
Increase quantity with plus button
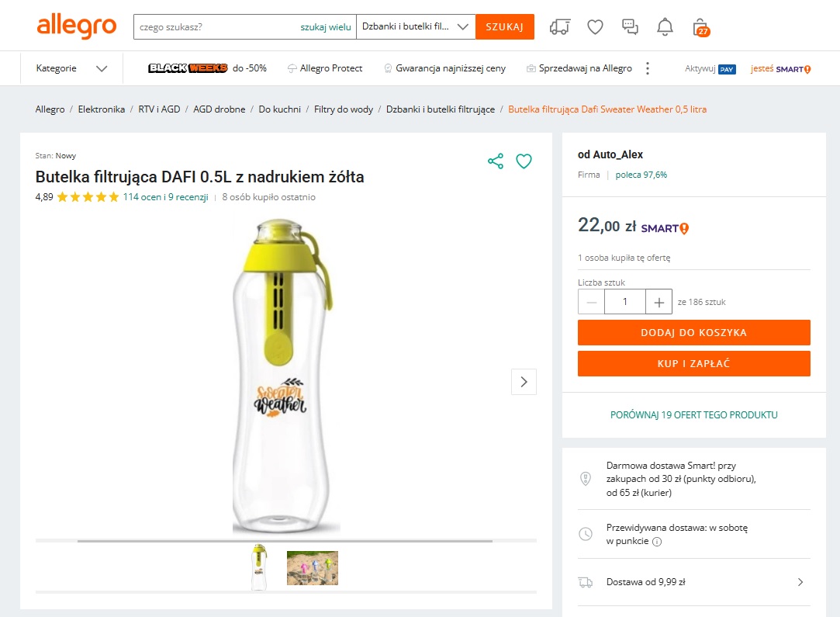pyautogui.click(x=659, y=302)
